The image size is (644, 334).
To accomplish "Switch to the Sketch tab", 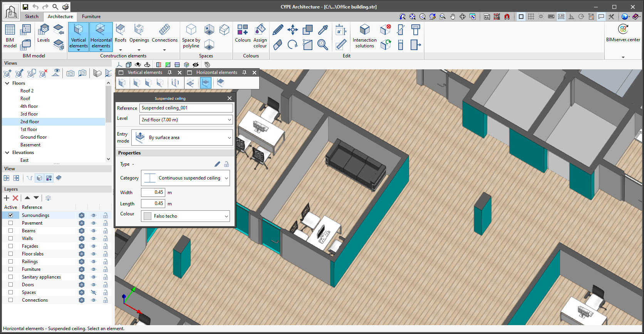I will click(x=32, y=17).
